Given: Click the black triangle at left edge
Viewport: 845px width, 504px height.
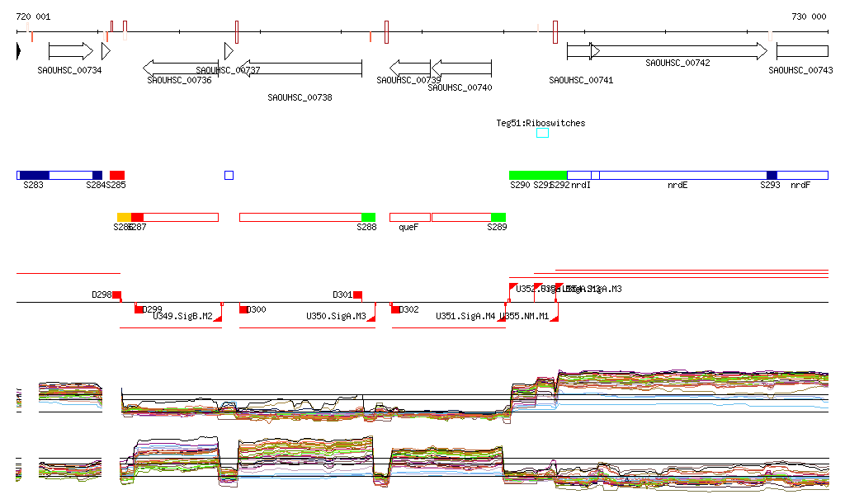Looking at the screenshot, I should [18, 51].
